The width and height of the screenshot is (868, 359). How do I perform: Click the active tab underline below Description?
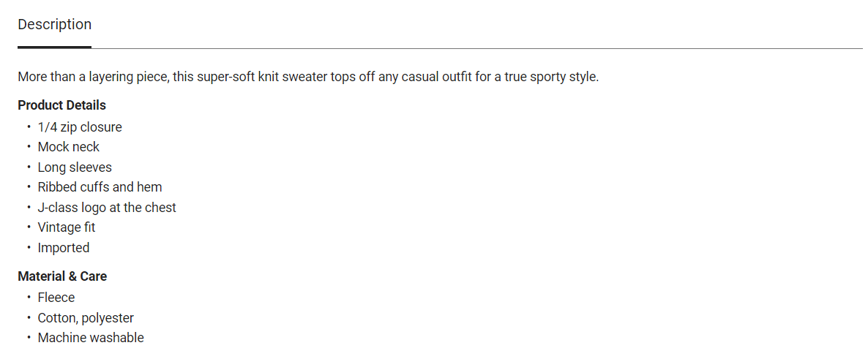[54, 47]
